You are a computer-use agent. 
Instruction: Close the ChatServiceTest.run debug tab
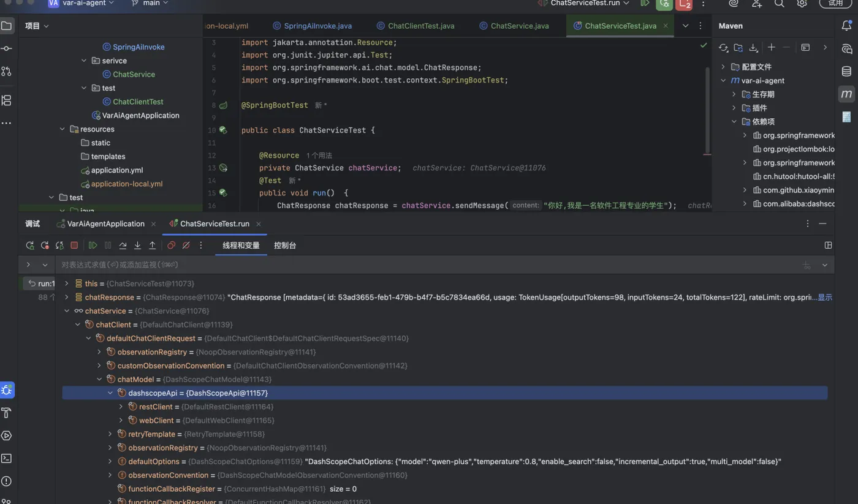pos(259,224)
